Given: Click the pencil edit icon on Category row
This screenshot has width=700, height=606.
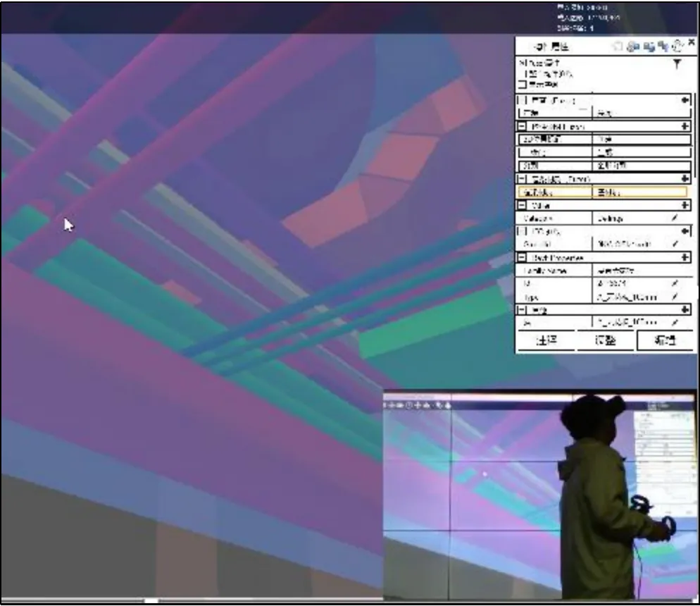Looking at the screenshot, I should pyautogui.click(x=675, y=218).
